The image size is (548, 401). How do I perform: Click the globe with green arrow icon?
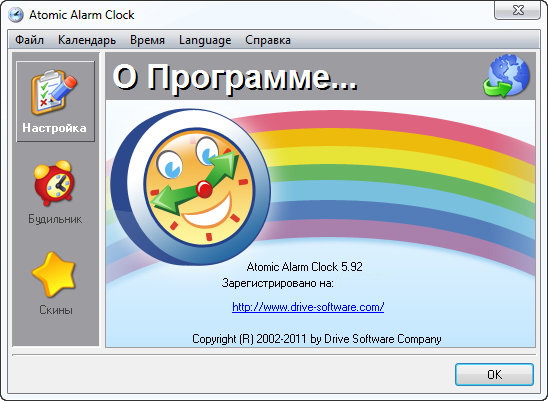(x=506, y=76)
